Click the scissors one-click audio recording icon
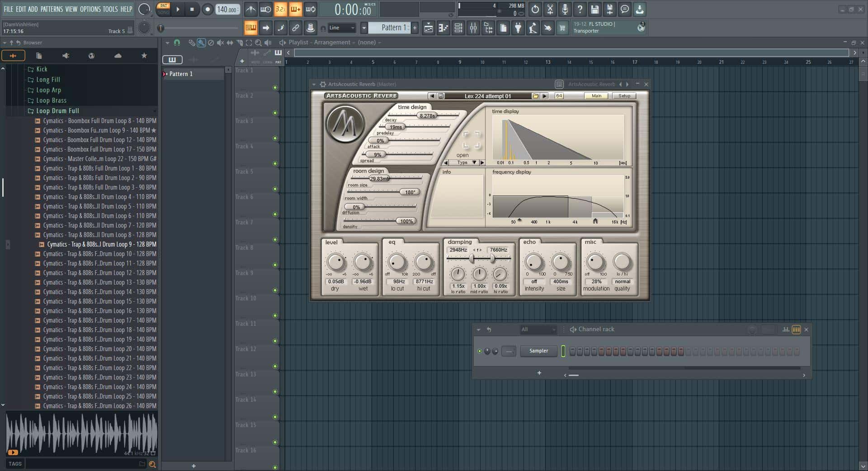The width and height of the screenshot is (868, 471). [x=550, y=9]
